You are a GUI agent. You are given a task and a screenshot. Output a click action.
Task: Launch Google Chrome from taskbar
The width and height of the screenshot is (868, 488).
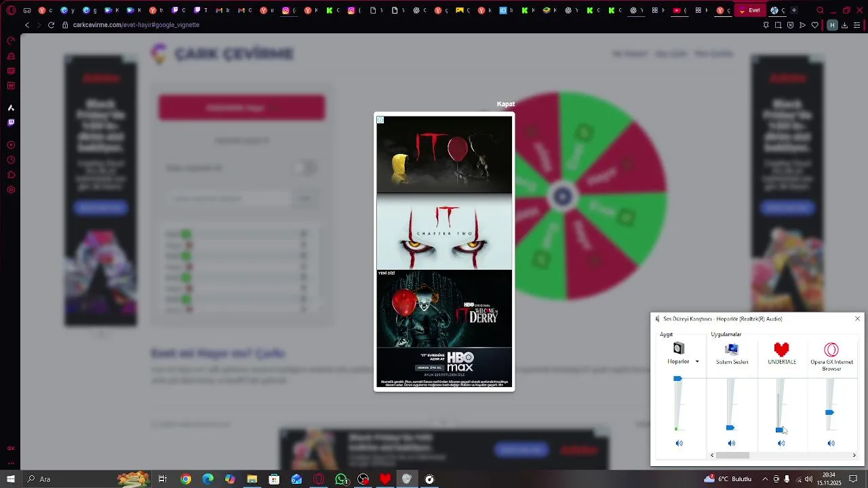pyautogui.click(x=185, y=479)
